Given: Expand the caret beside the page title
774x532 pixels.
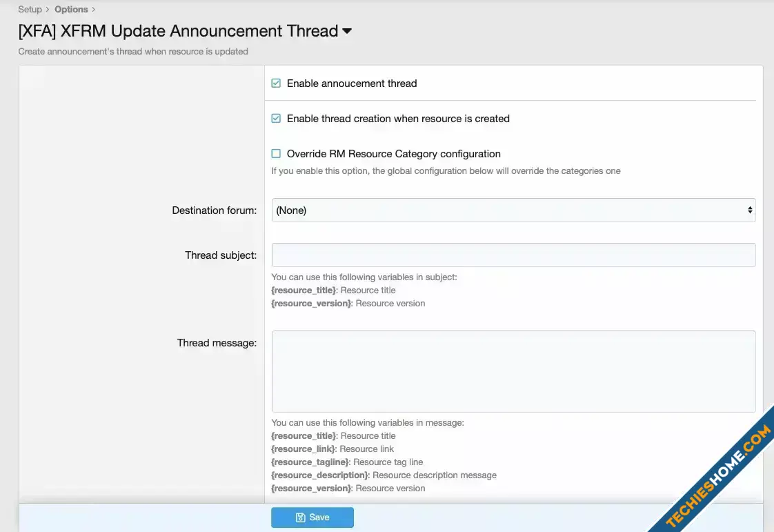Looking at the screenshot, I should point(347,31).
